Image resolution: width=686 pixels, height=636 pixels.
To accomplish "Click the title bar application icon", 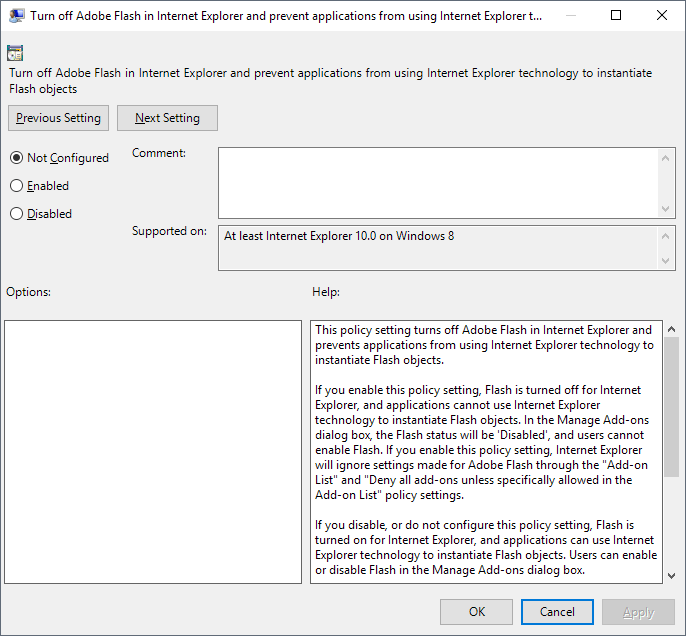I will click(16, 16).
